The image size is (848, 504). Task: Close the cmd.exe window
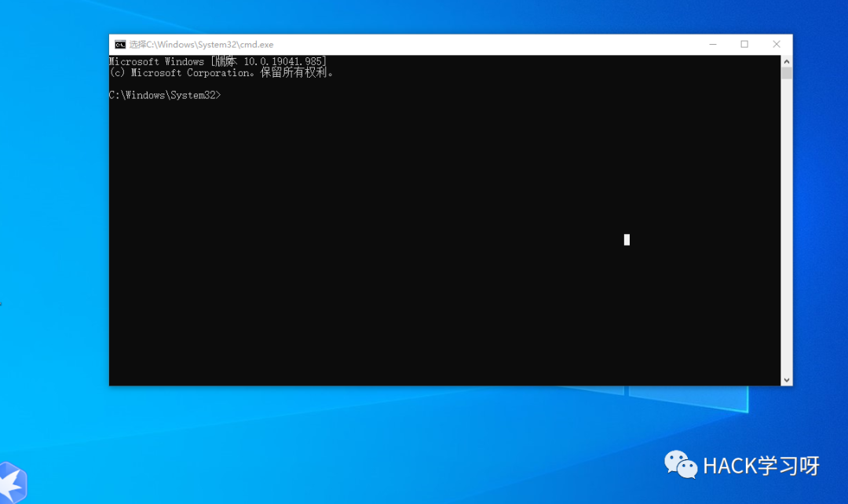click(776, 44)
